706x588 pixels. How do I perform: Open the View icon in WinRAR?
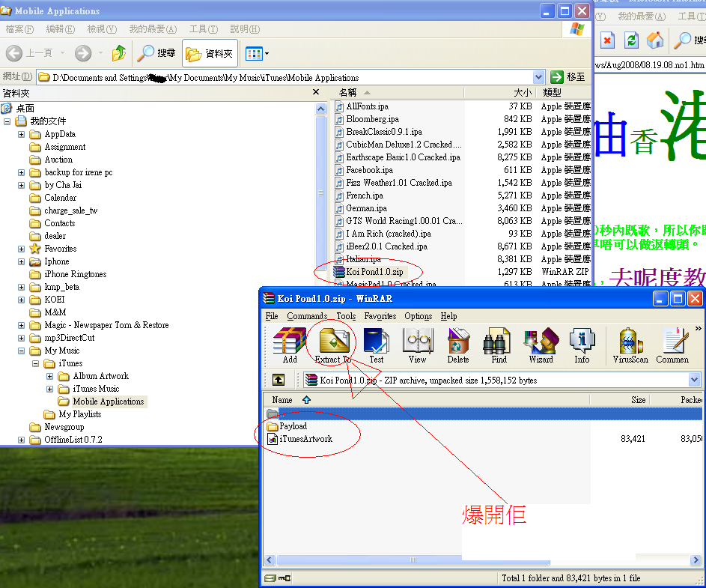(417, 345)
